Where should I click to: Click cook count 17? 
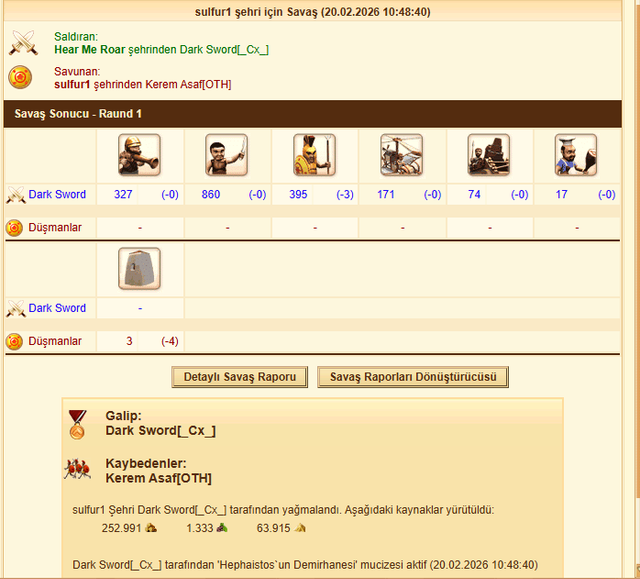pos(561,194)
